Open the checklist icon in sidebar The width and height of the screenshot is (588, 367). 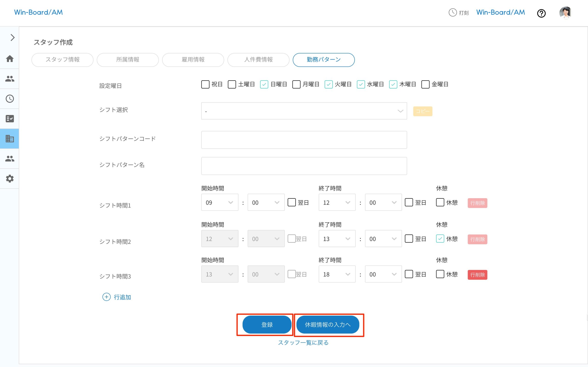(10, 119)
